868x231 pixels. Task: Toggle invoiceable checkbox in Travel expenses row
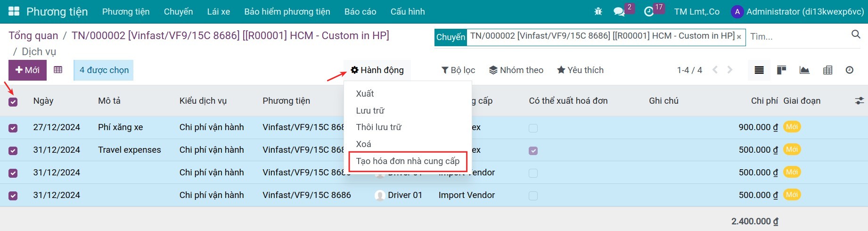[x=533, y=151]
